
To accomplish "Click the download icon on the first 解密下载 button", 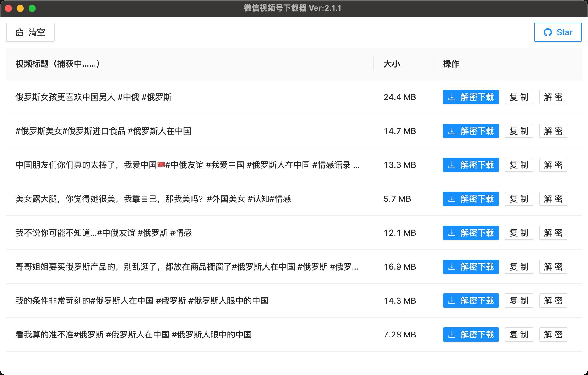I will [x=452, y=97].
